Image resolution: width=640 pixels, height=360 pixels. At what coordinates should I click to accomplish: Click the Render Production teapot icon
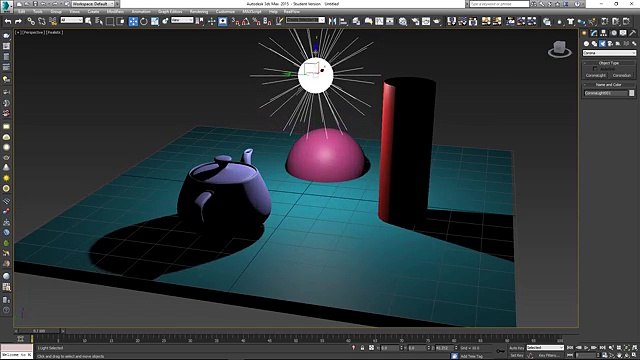pos(437,21)
